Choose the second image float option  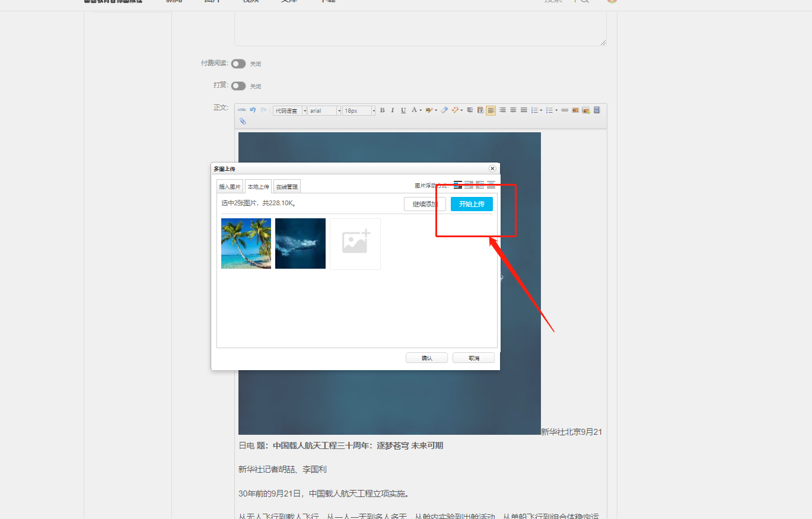click(469, 185)
